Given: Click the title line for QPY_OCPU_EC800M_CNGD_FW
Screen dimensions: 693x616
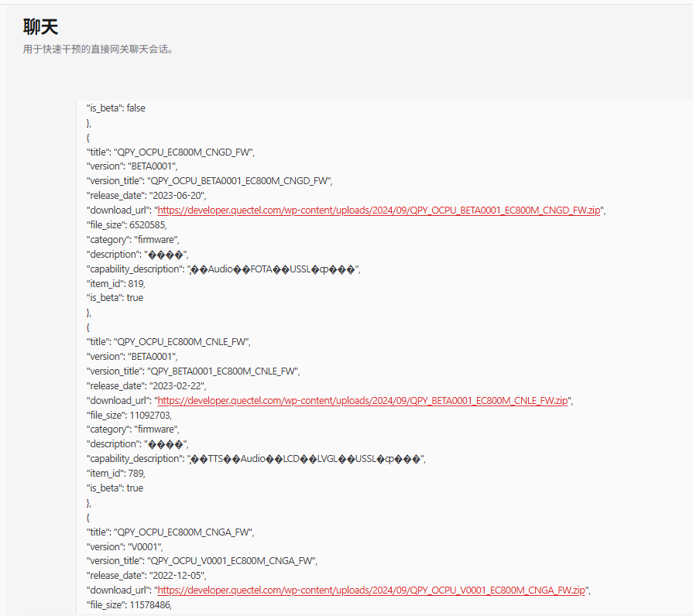Looking at the screenshot, I should point(170,152).
